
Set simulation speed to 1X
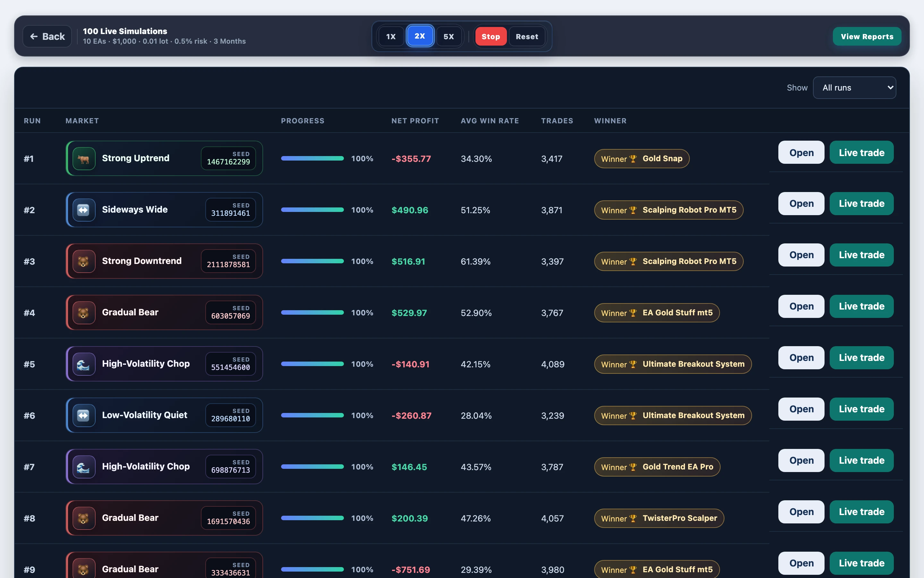click(x=390, y=36)
